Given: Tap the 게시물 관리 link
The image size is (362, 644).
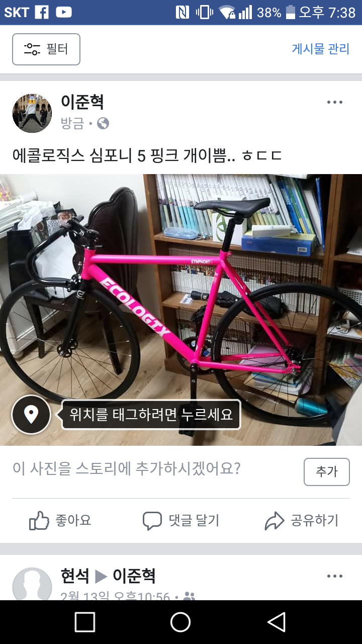Looking at the screenshot, I should coord(320,49).
